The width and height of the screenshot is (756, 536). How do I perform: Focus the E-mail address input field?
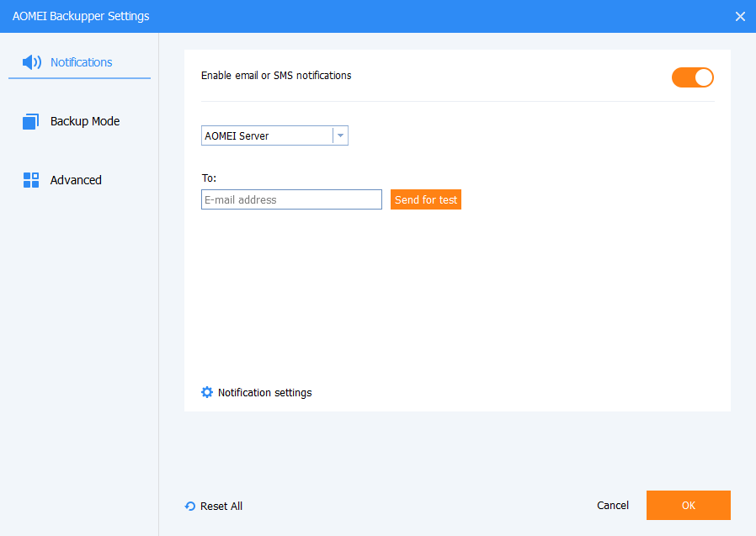[x=291, y=199]
